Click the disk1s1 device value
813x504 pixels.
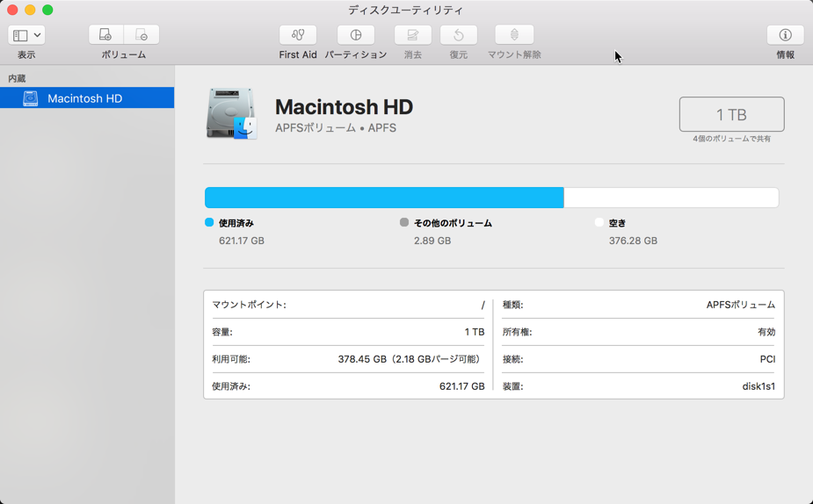759,386
